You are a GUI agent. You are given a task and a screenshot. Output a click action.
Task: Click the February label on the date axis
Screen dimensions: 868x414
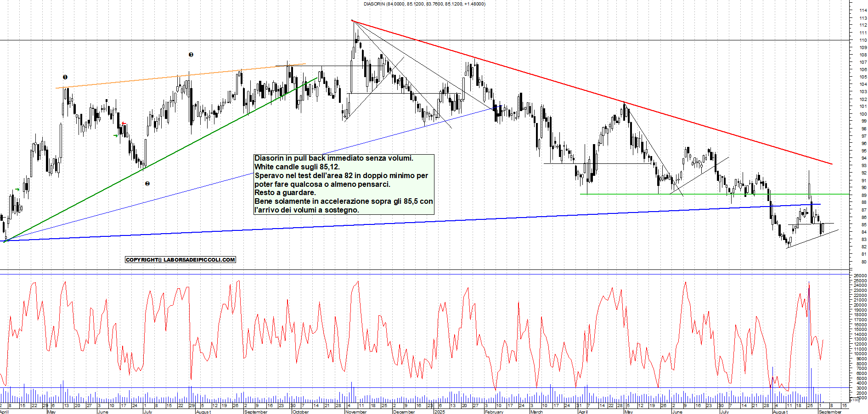[x=494, y=412]
